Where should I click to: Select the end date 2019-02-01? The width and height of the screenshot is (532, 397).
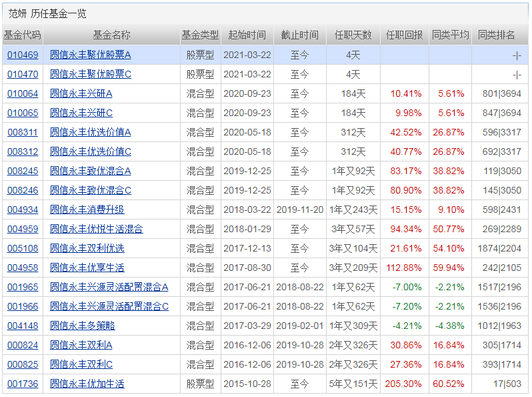pos(300,326)
